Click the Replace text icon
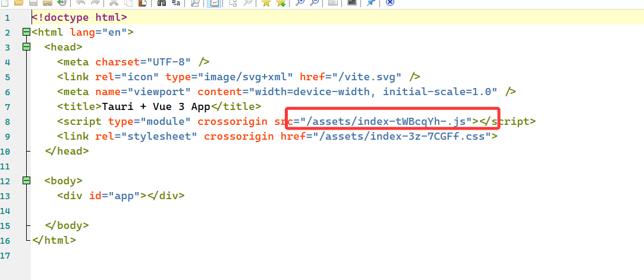Viewport: 644px width, 280px height. click(x=177, y=2)
